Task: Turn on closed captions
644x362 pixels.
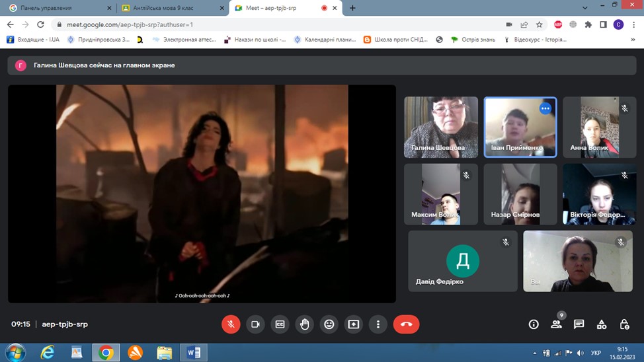Action: [x=280, y=324]
